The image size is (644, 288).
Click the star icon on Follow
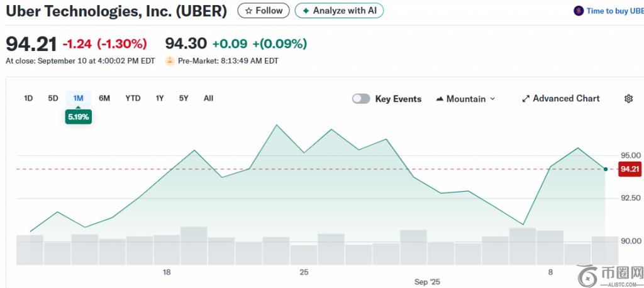[248, 11]
